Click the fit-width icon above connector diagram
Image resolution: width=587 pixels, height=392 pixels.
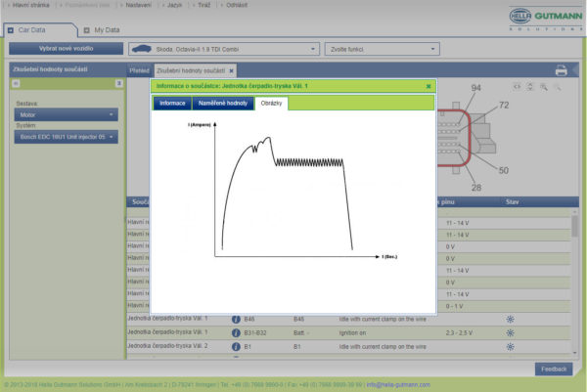pos(518,87)
